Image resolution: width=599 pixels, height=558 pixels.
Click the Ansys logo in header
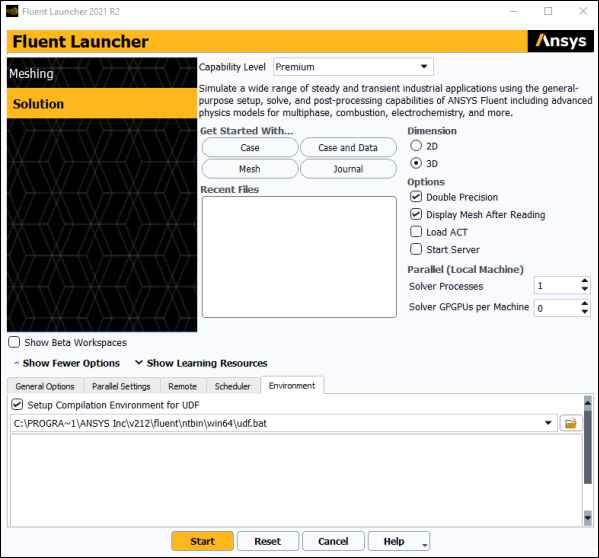tap(560, 41)
